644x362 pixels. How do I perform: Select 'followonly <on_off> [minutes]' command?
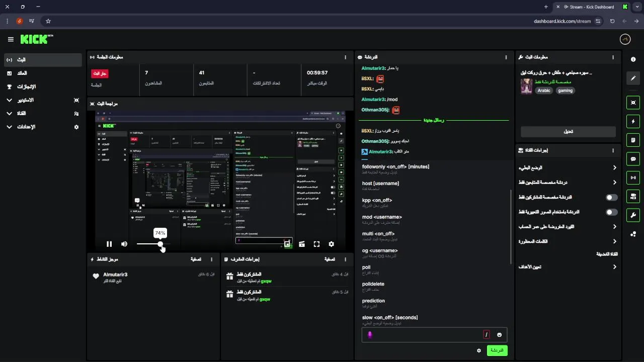coord(435,169)
